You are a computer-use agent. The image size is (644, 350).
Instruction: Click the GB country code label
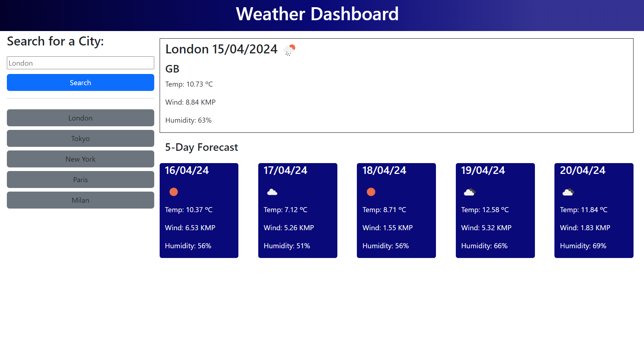pos(172,69)
